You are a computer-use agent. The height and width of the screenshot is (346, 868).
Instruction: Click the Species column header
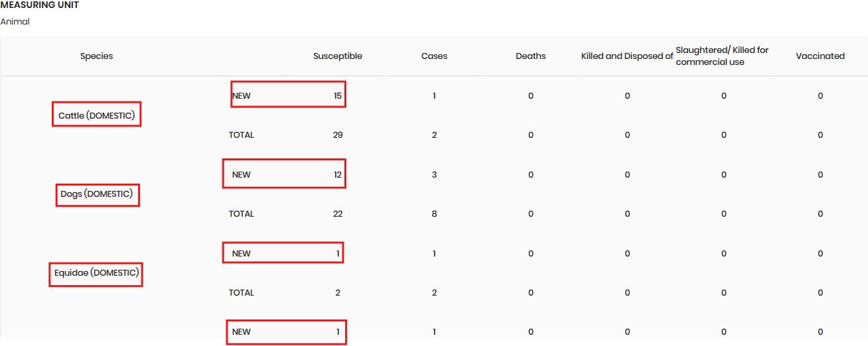tap(96, 56)
